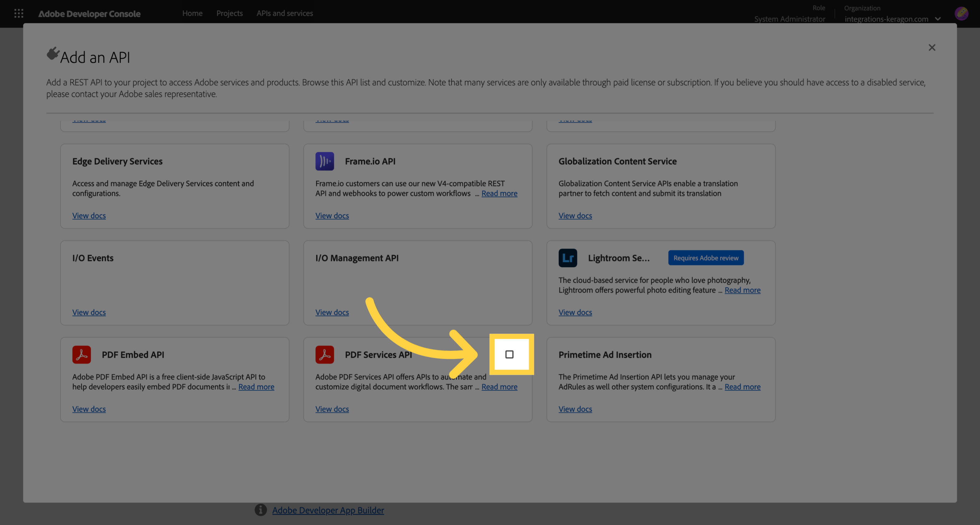This screenshot has width=980, height=525.
Task: Open View docs for Globalization Content Service
Action: [575, 215]
